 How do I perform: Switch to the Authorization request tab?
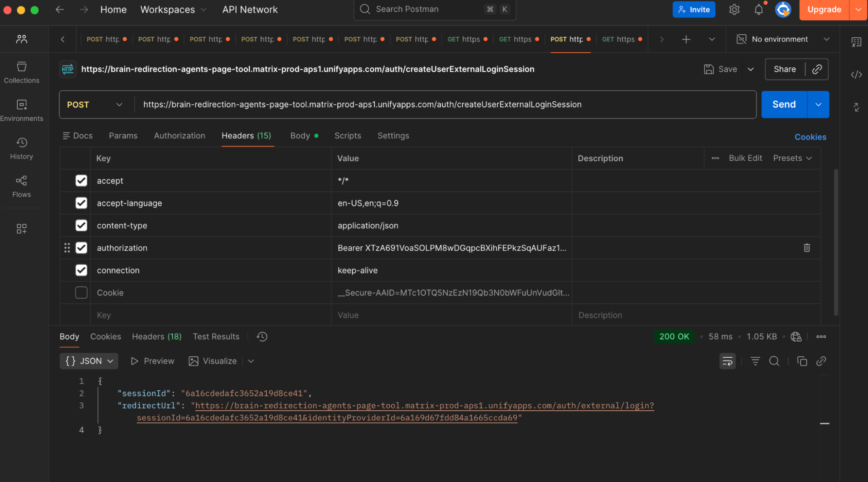tap(179, 136)
